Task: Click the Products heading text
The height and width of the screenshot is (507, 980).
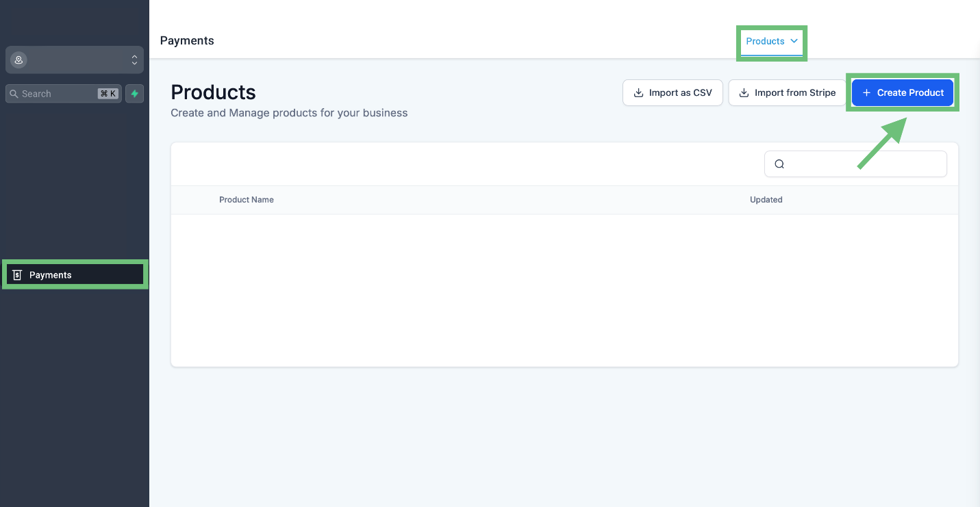Action: click(213, 92)
